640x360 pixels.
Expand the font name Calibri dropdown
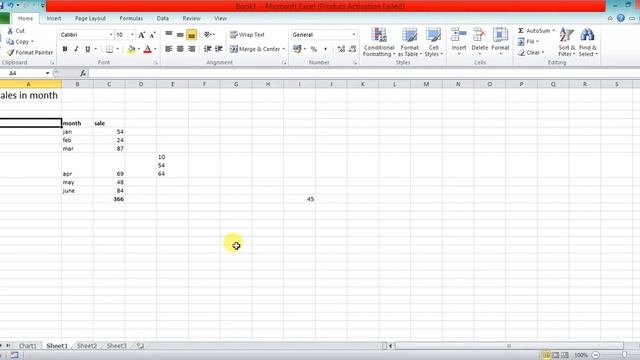pos(111,35)
